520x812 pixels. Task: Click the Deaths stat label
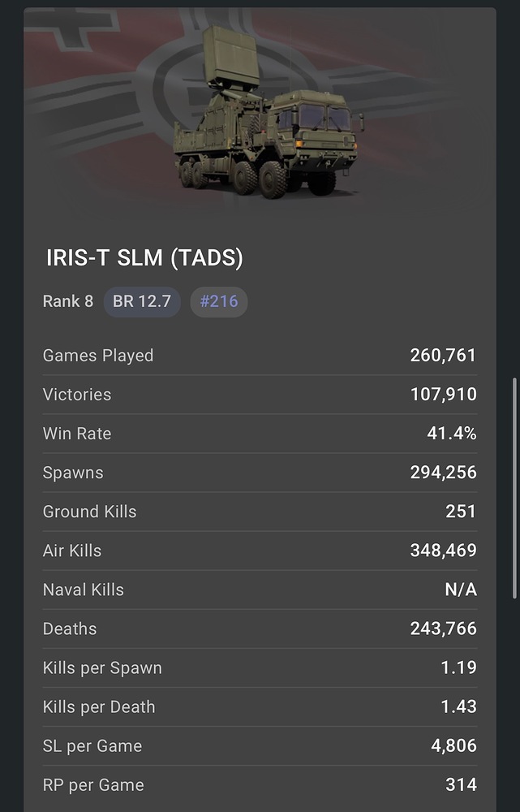point(70,628)
